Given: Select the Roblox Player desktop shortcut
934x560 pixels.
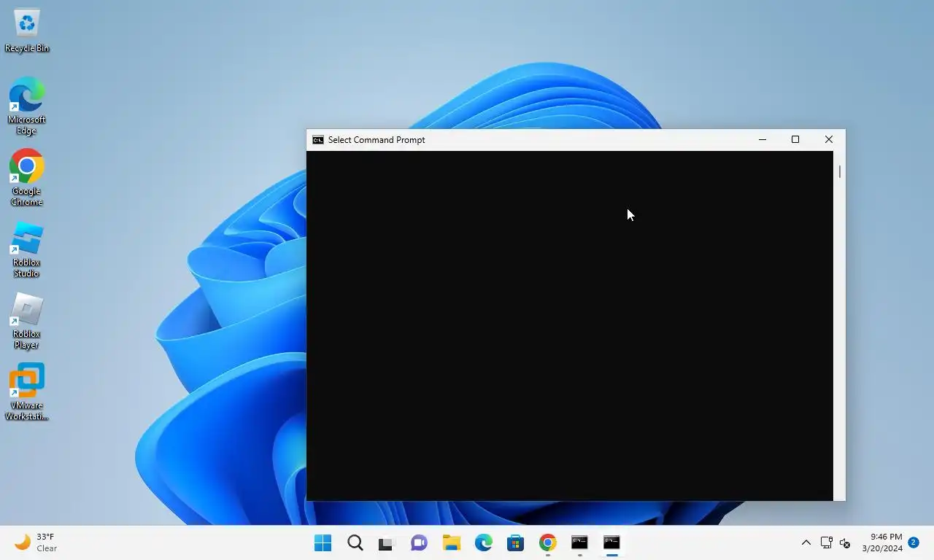Looking at the screenshot, I should [x=27, y=321].
